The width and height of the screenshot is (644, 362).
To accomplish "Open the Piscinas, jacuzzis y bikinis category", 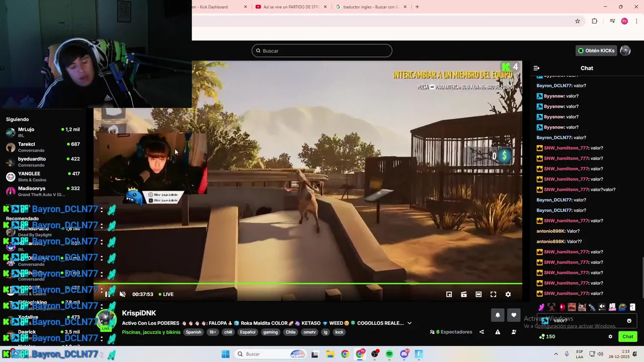I will [x=151, y=332].
